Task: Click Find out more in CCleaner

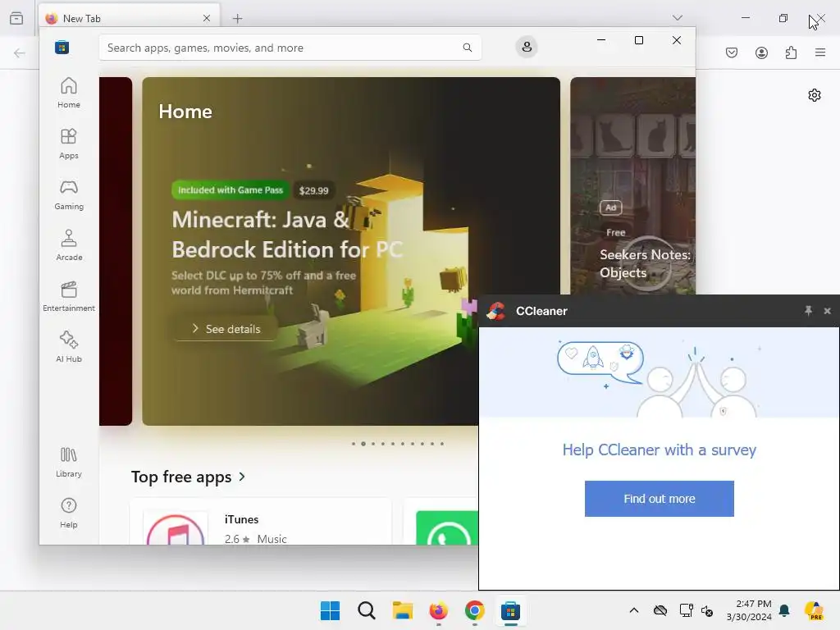Action: tap(659, 499)
